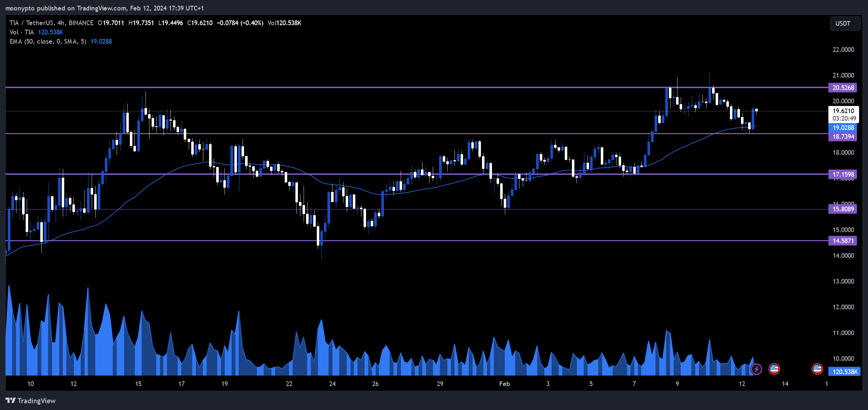The image size is (868, 410).
Task: Click the blue 19.0288 value in EMA legend
Action: coord(101,41)
